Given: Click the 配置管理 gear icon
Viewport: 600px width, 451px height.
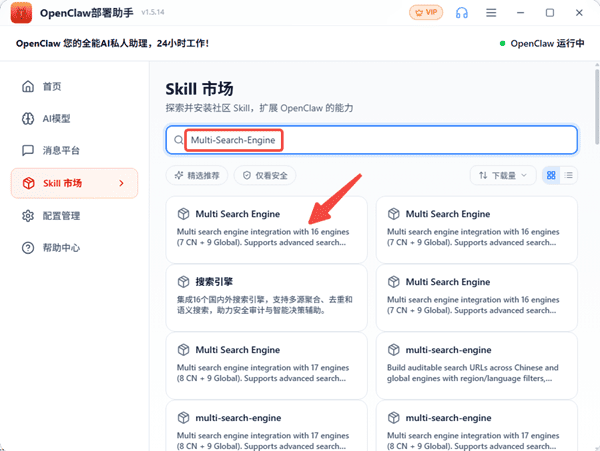Looking at the screenshot, I should pyautogui.click(x=28, y=216).
